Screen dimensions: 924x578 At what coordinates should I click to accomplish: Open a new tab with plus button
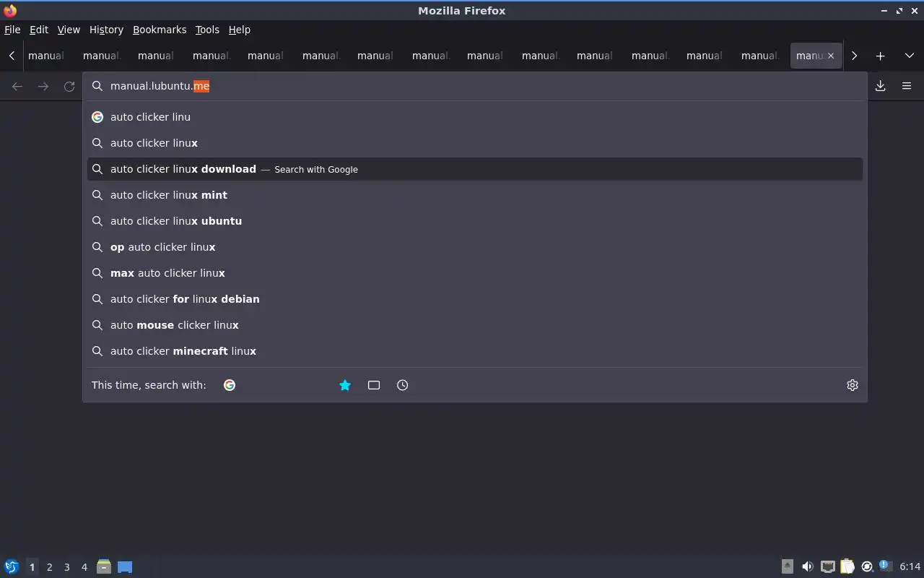point(881,56)
